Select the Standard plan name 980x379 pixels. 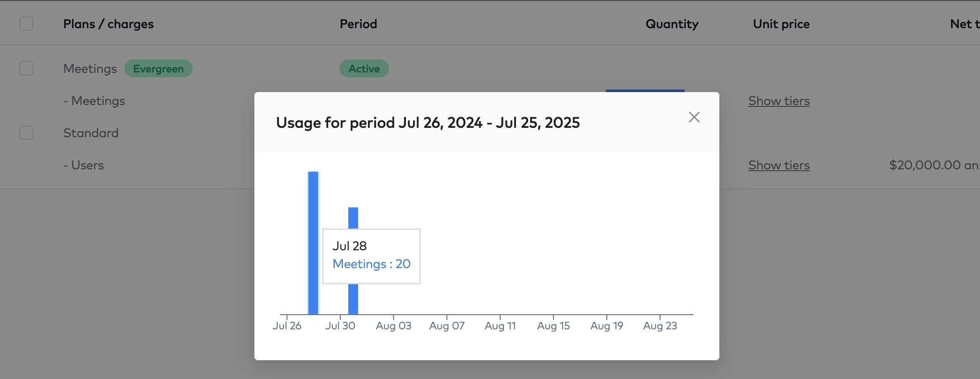91,133
